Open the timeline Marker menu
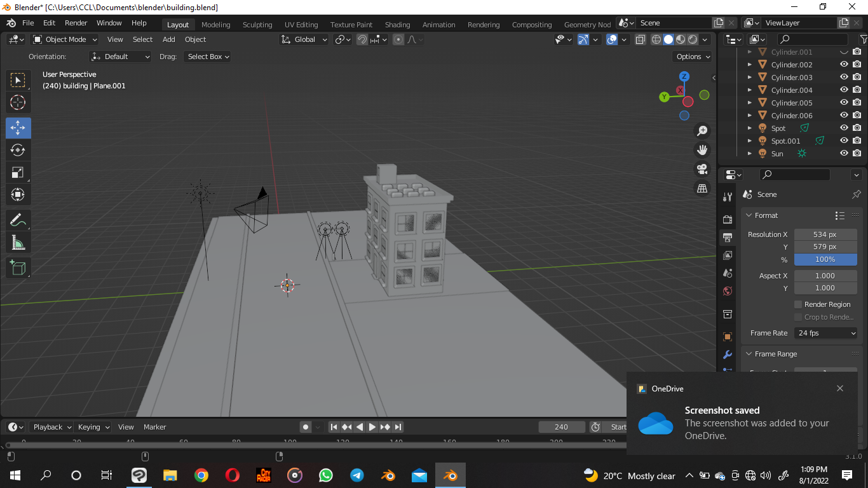868x488 pixels. 154,427
